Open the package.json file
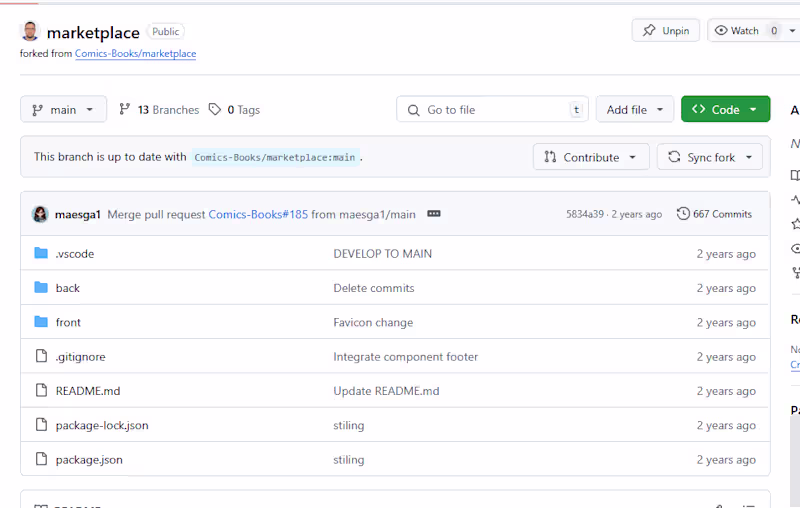Viewport: 800px width, 508px height. tap(89, 460)
